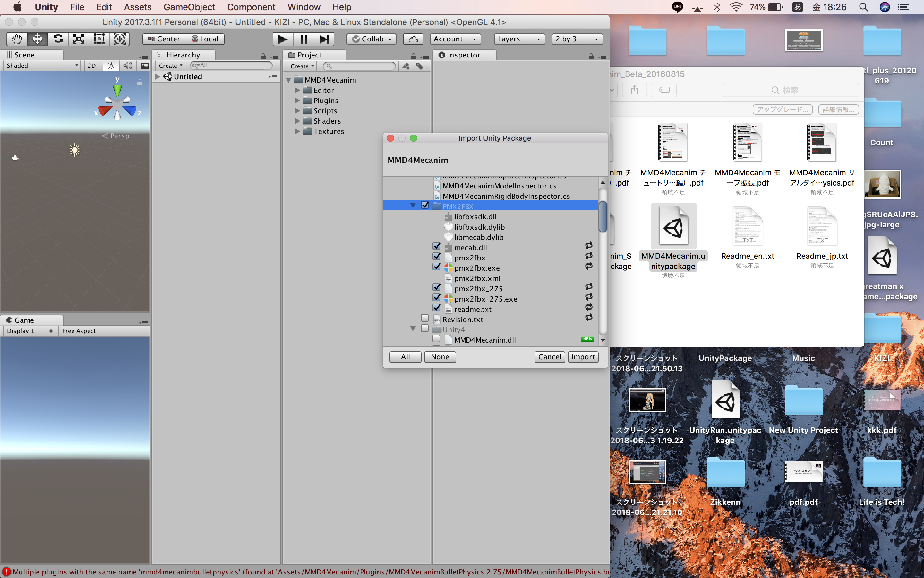This screenshot has height=578, width=924.
Task: Click the None button in import dialog
Action: [x=440, y=357]
